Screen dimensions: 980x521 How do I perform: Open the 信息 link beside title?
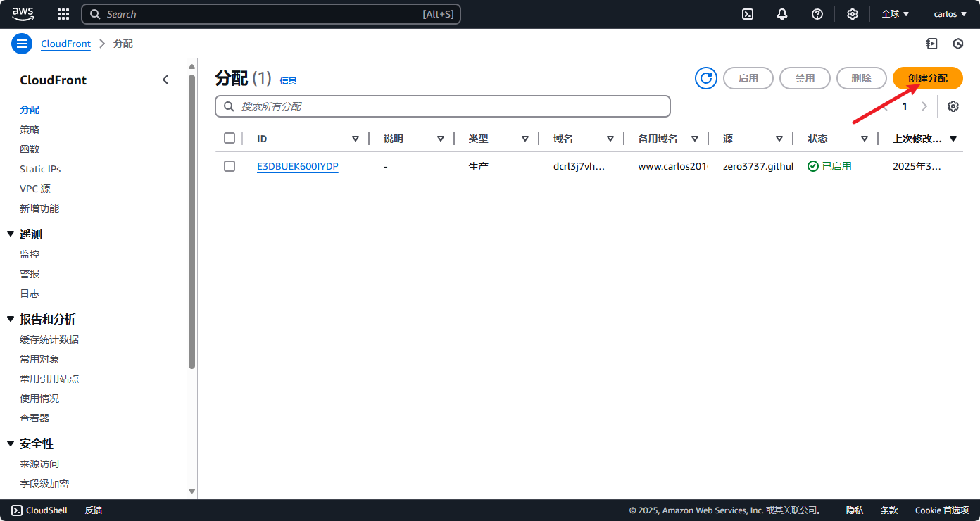pos(289,81)
